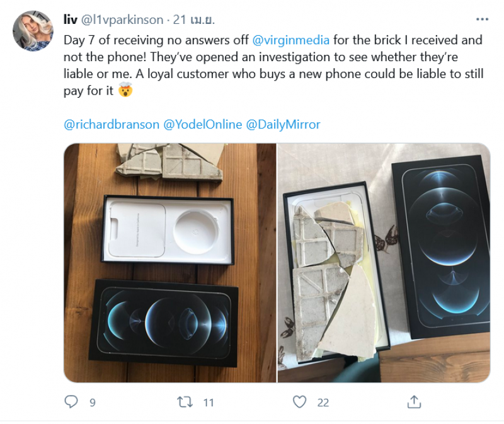Open the @richardbranson mention

[x=112, y=124]
